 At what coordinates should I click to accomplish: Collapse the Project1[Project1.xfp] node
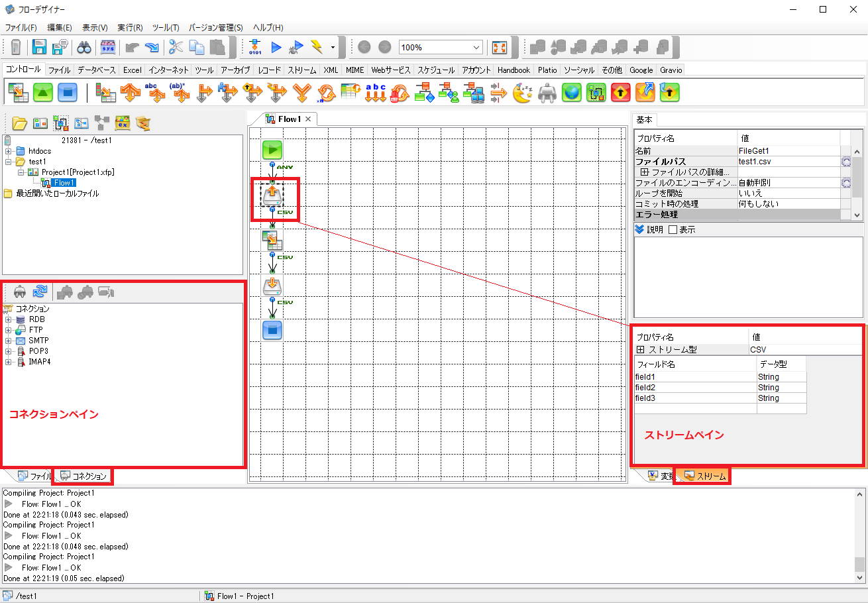(21, 172)
